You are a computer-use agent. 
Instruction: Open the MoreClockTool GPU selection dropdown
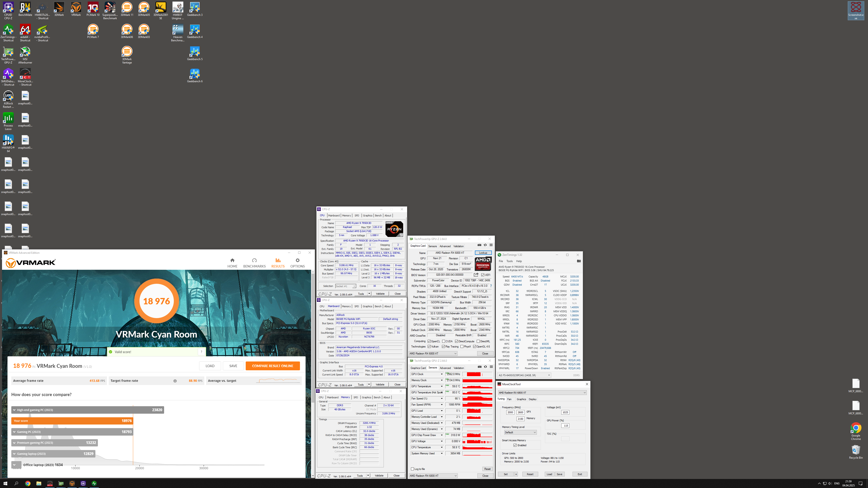(x=542, y=393)
